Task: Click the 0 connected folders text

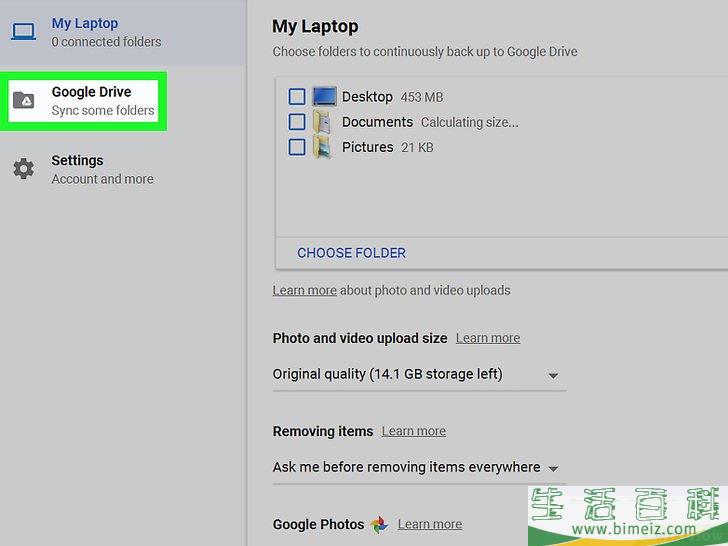Action: 106,42
